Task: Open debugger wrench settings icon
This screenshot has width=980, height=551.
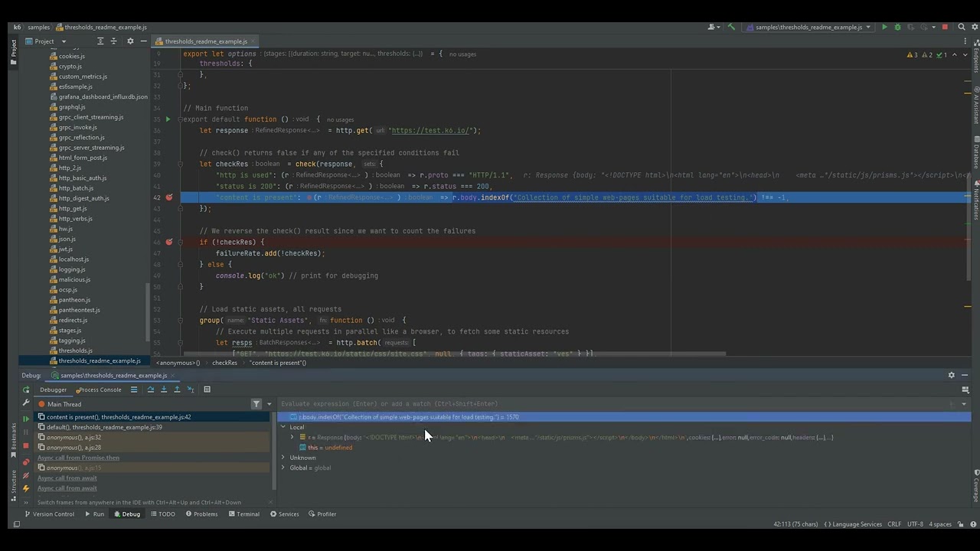Action: click(26, 403)
